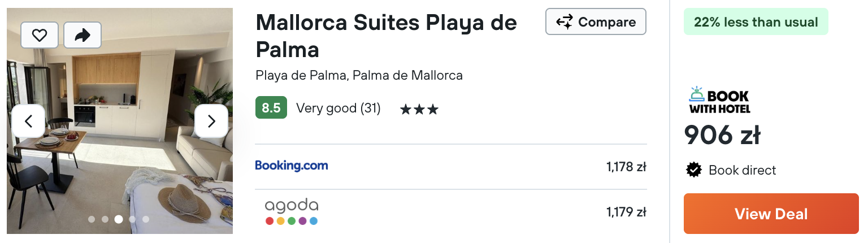Advance to the next photo arrow
Image resolution: width=868 pixels, height=243 pixels.
point(211,121)
